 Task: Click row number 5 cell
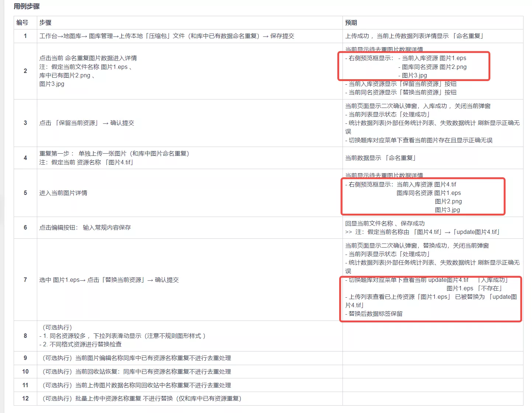tap(25, 193)
